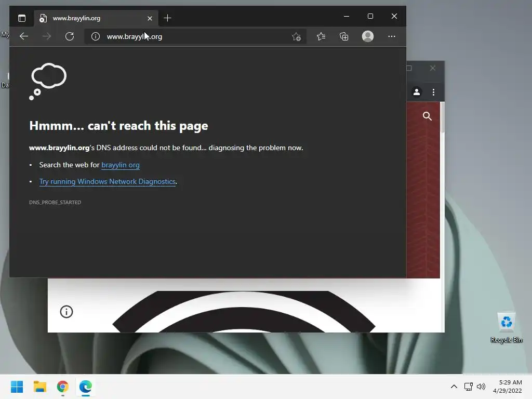Maximize the background Chrome window
Screen dimensions: 532x399
[409, 68]
